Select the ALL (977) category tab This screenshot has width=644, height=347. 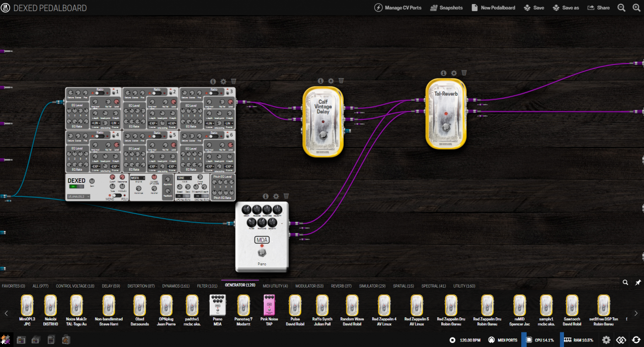(x=41, y=286)
